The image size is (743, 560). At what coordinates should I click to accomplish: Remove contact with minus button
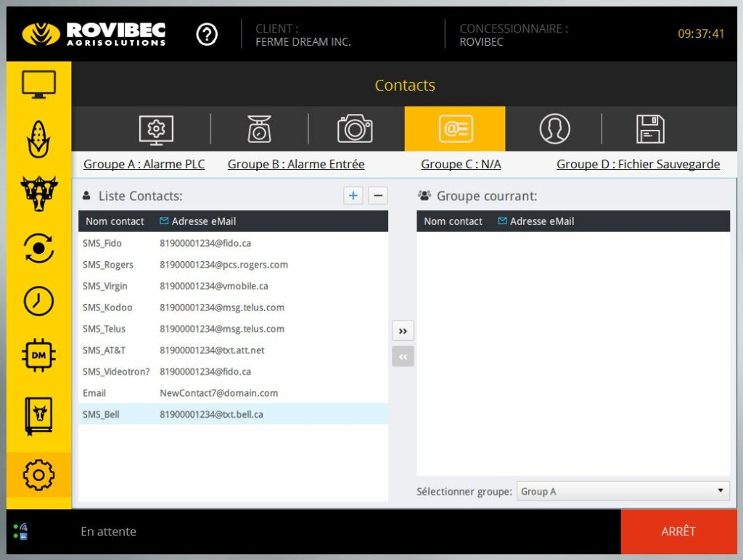coord(377,196)
